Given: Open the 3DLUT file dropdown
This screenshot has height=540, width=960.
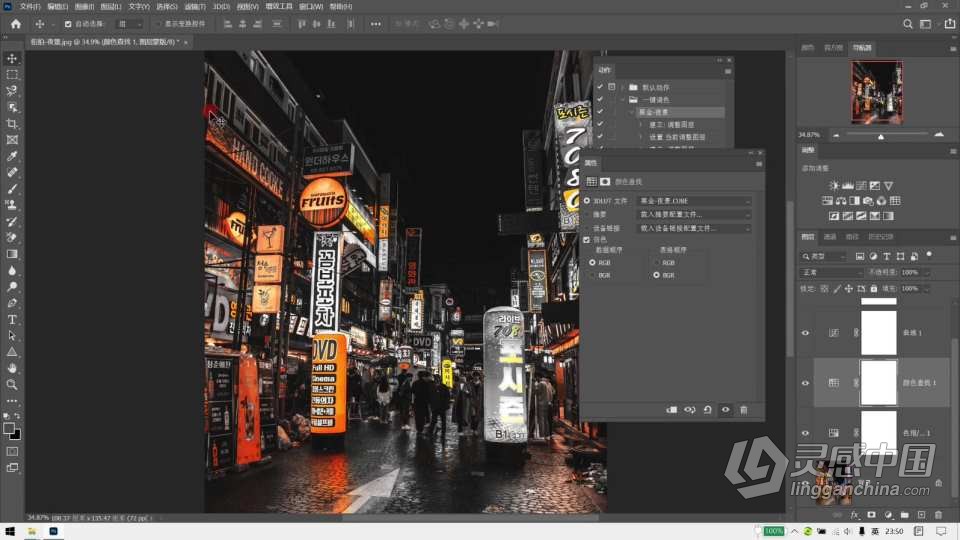Looking at the screenshot, I should point(694,201).
